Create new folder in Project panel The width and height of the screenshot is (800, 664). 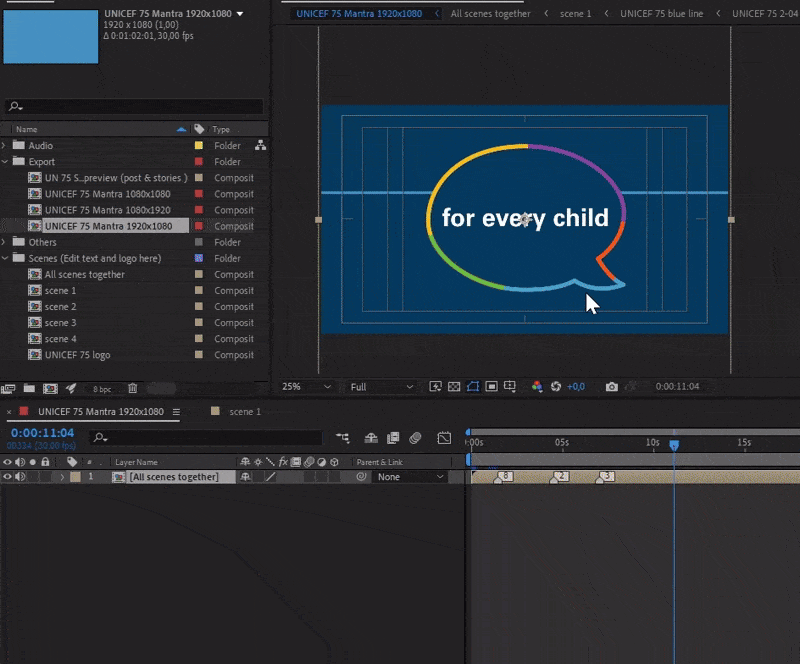coord(29,388)
